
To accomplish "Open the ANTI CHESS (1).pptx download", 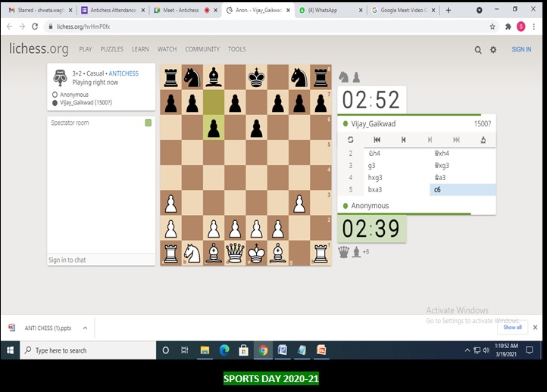I will pos(48,328).
